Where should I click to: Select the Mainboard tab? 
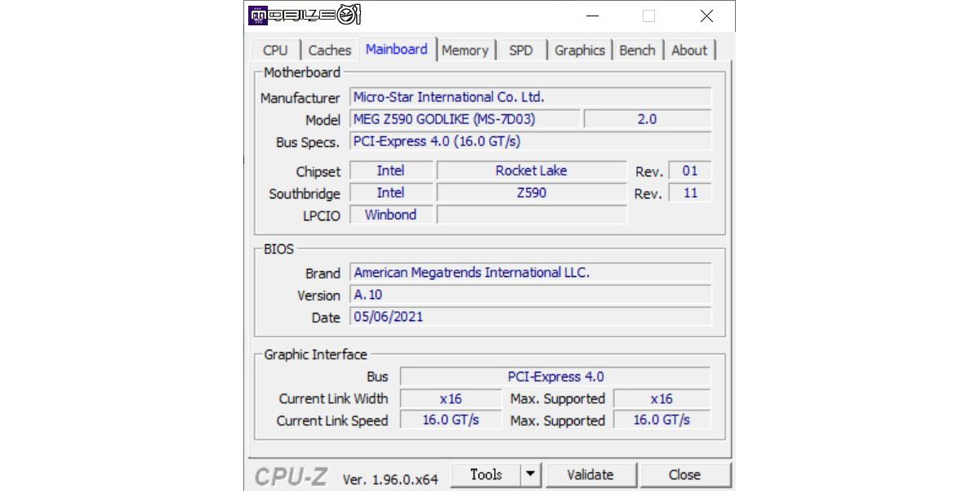[396, 49]
